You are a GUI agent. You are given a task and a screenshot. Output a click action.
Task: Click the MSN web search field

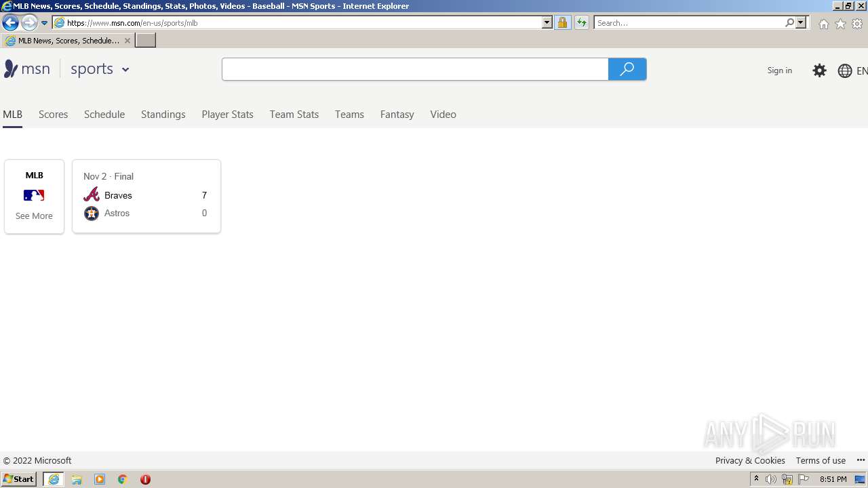415,69
